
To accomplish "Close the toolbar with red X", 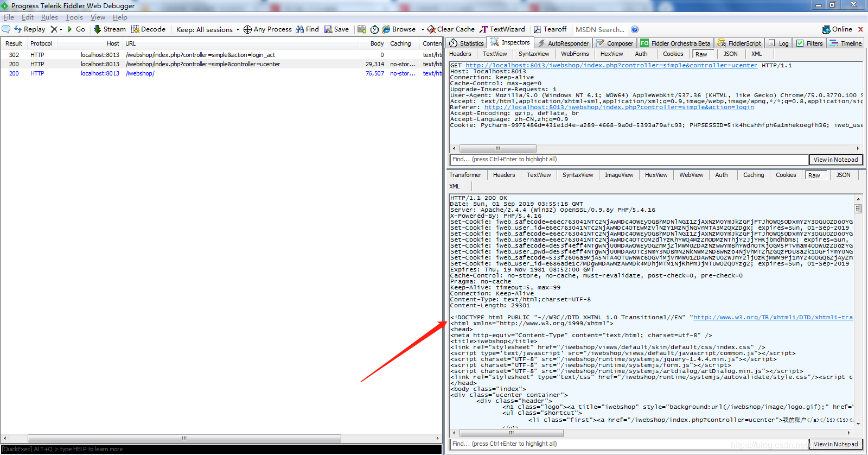I will point(860,29).
